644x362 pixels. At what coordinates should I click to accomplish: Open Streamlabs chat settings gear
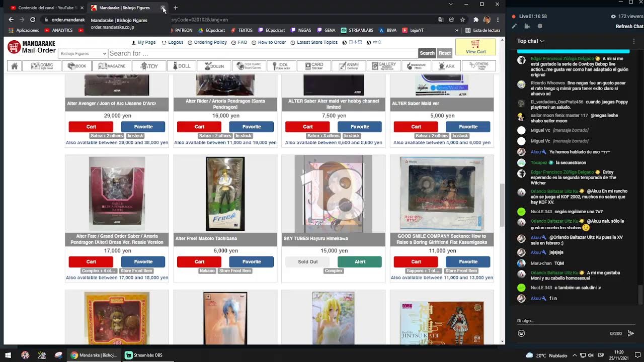(540, 26)
